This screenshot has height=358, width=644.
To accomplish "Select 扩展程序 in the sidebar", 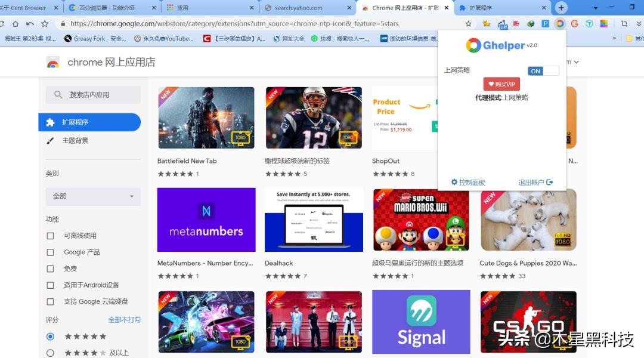I will click(x=89, y=122).
